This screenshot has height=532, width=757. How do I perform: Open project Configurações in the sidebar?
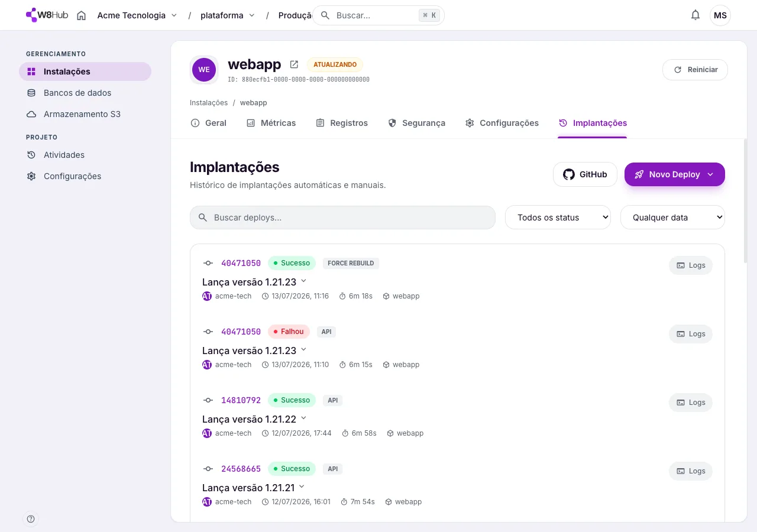pyautogui.click(x=85, y=176)
